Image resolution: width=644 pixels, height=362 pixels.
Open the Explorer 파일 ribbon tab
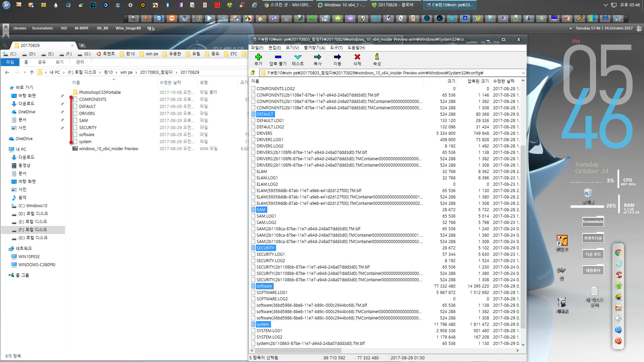[x=10, y=62]
